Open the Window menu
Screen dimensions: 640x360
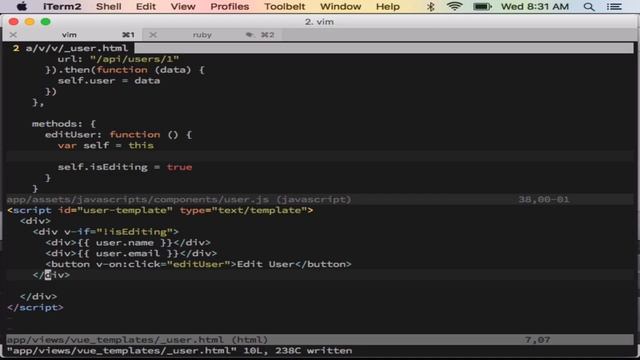tap(340, 7)
